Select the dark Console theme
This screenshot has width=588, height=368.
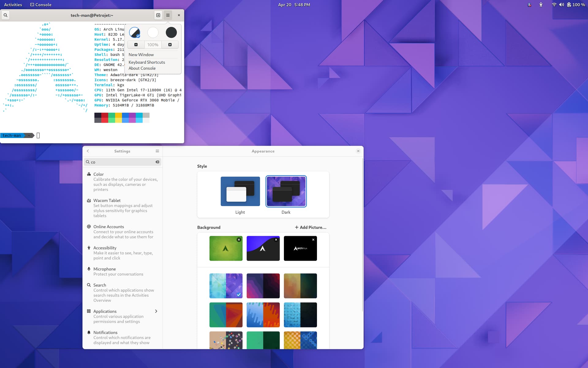pos(171,32)
